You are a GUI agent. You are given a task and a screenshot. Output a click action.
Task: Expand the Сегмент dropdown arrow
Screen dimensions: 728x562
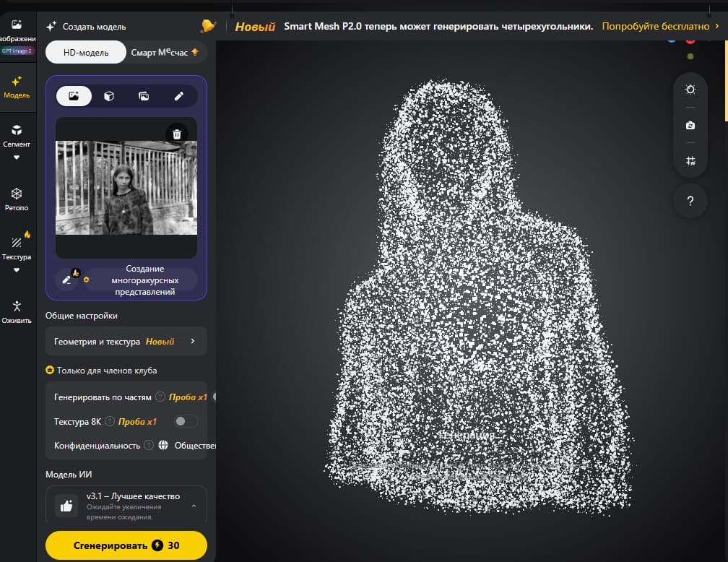(17, 157)
